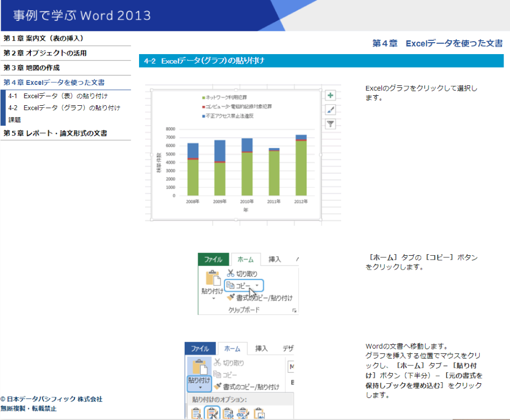Click the 8000 value on chart axis
The height and width of the screenshot is (420, 510).
[170, 129]
